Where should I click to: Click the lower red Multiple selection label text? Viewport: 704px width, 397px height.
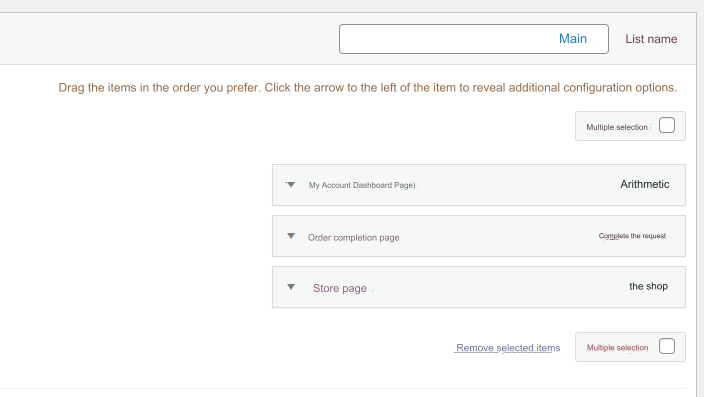point(617,348)
